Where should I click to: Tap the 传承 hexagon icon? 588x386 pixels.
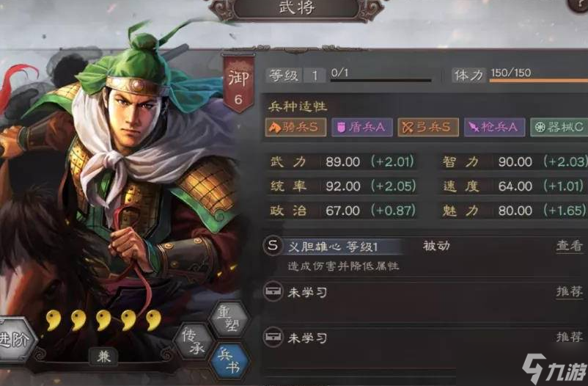194,341
